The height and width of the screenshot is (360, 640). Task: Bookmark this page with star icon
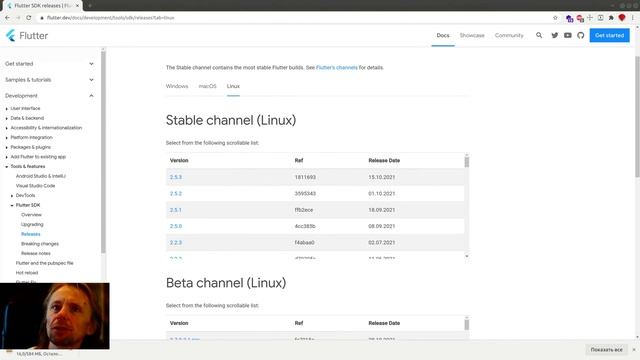pyautogui.click(x=555, y=18)
